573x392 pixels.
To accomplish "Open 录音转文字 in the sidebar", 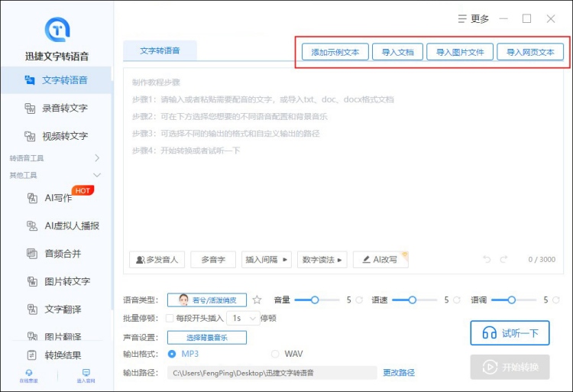I will tap(57, 109).
